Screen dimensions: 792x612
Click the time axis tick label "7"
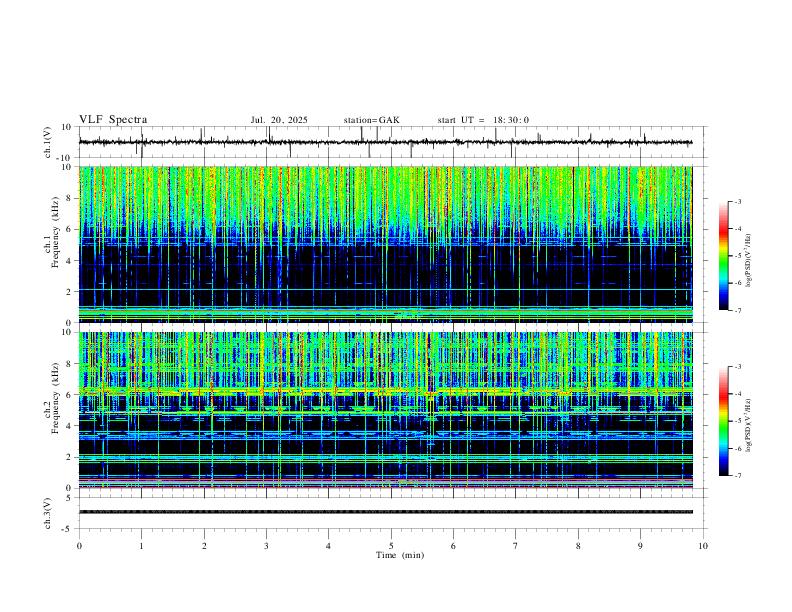[x=516, y=546]
